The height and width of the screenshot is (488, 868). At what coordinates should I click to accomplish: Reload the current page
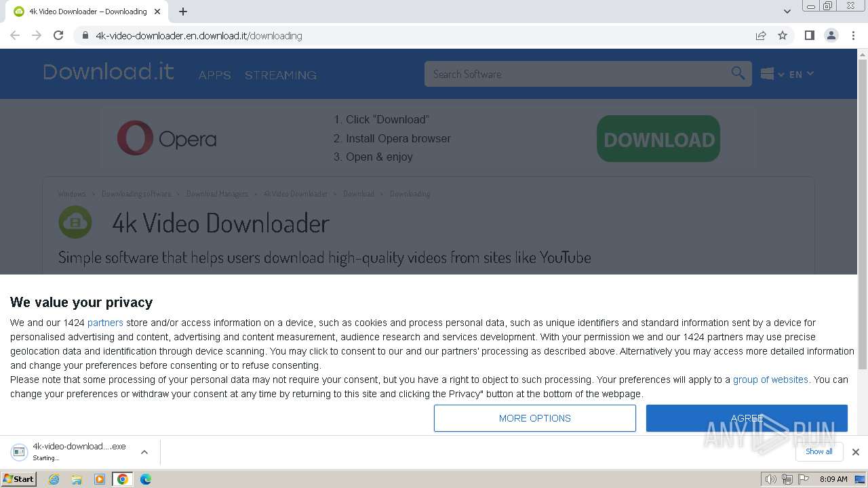(x=58, y=35)
